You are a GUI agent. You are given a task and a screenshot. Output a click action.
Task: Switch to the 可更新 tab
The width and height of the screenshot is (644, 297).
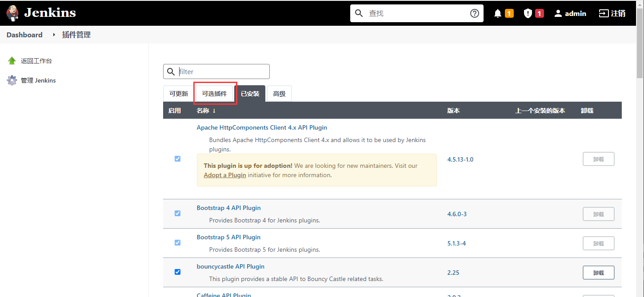click(179, 94)
